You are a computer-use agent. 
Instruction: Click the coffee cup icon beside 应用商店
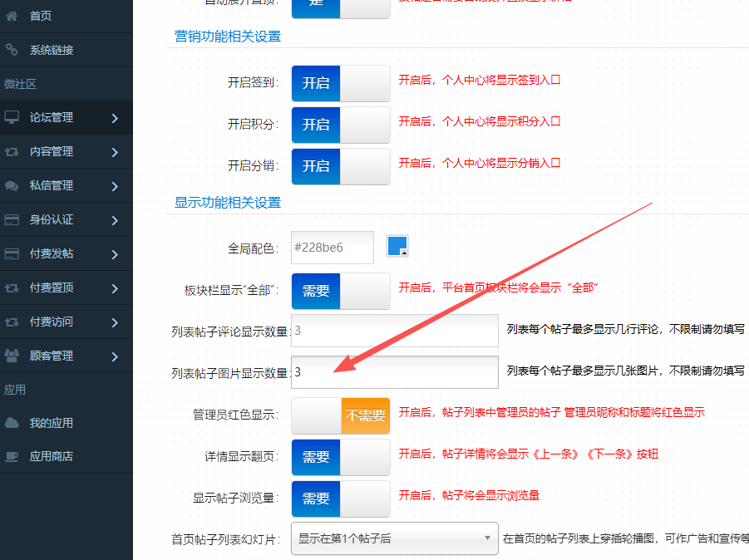pyautogui.click(x=12, y=456)
